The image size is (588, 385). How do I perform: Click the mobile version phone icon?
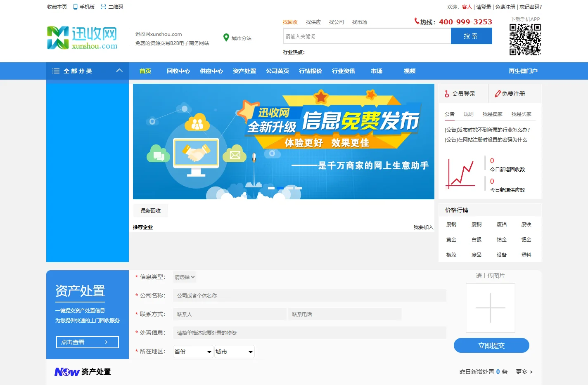(x=75, y=7)
